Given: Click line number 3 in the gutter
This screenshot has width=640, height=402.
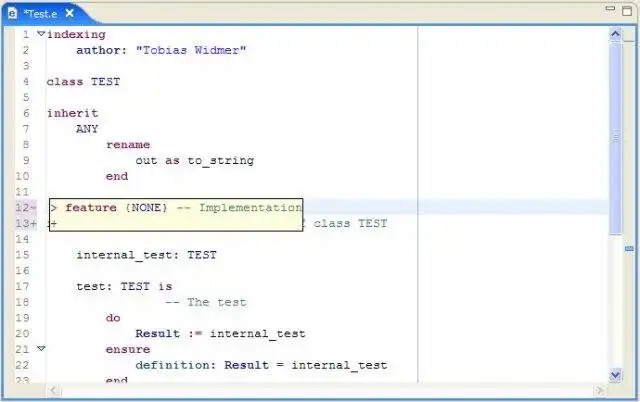Looking at the screenshot, I should 26,66.
